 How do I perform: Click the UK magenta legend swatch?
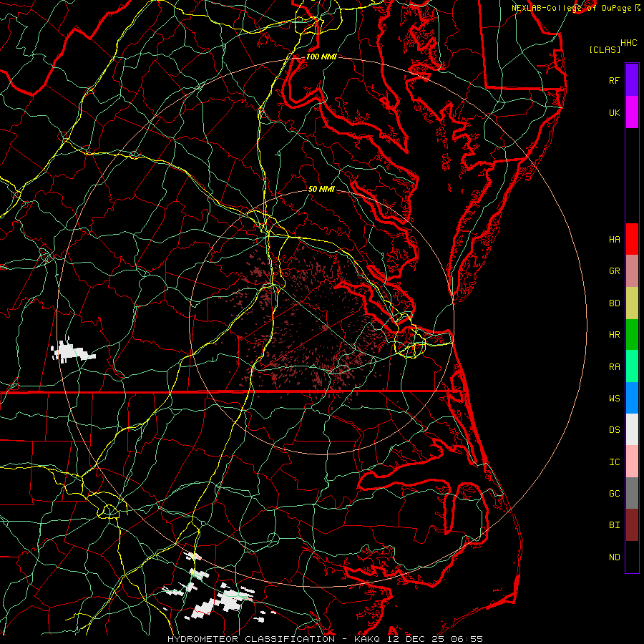pyautogui.click(x=632, y=112)
